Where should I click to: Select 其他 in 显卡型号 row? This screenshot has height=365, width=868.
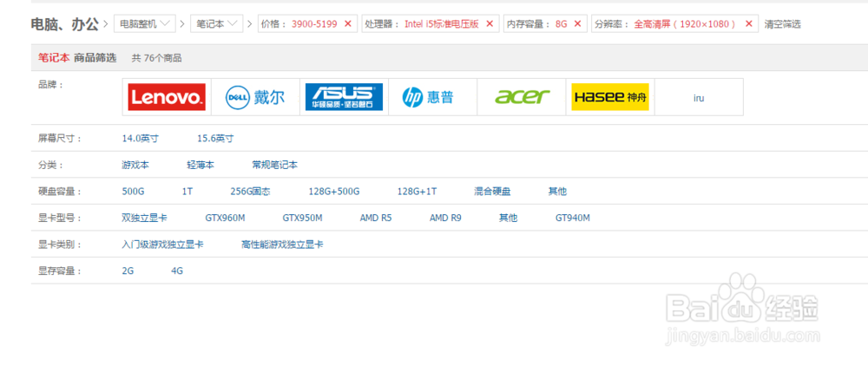click(508, 218)
